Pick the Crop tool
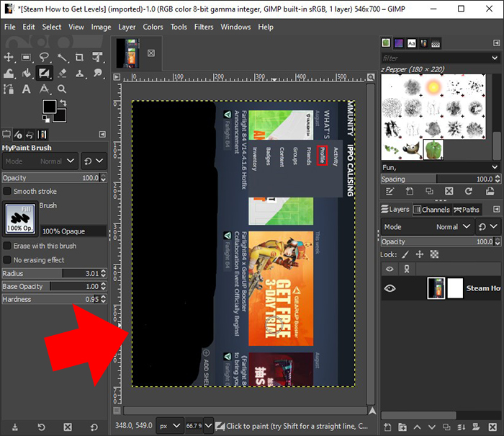This screenshot has height=436, width=504. coord(78,57)
